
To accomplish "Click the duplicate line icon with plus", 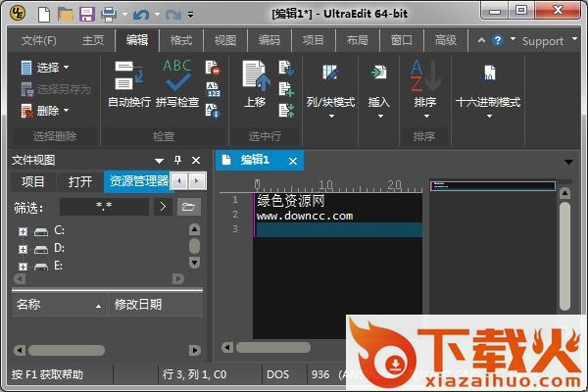I will (x=286, y=89).
